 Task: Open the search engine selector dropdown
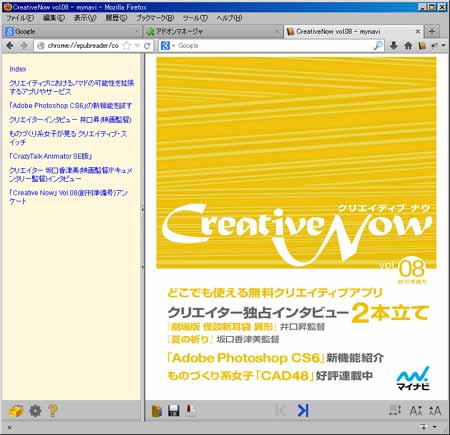[x=168, y=46]
